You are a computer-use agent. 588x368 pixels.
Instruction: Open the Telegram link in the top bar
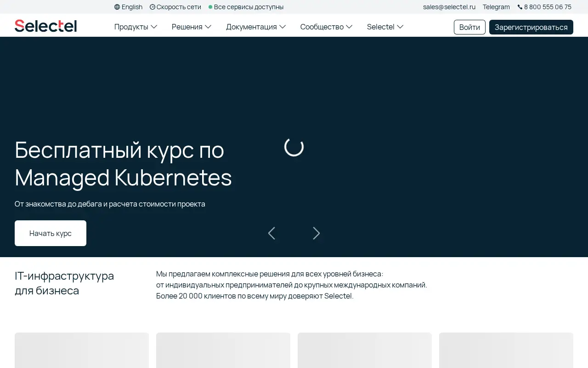coord(496,7)
